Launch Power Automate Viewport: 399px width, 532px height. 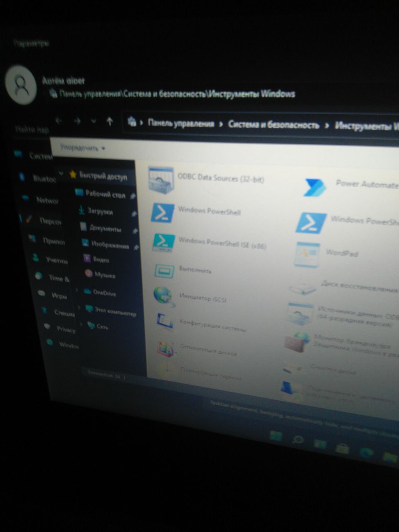350,186
